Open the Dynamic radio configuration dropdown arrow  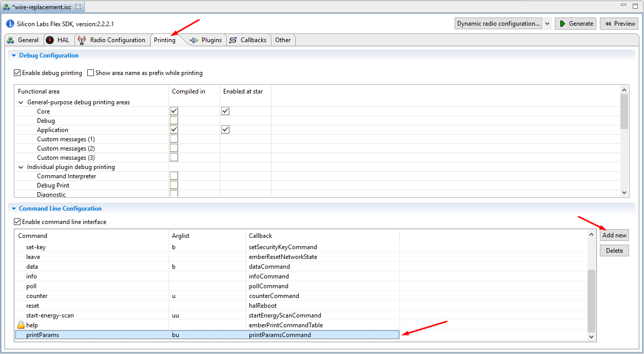[x=548, y=24]
